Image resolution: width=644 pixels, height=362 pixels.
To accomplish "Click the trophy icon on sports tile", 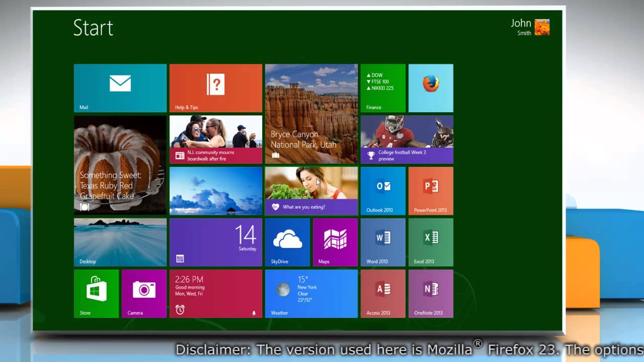I will [371, 155].
